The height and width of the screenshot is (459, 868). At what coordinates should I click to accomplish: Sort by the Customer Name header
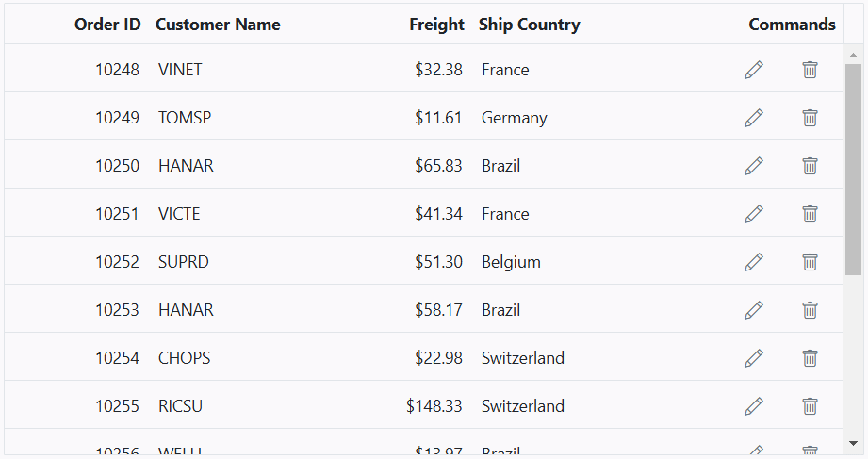[218, 25]
